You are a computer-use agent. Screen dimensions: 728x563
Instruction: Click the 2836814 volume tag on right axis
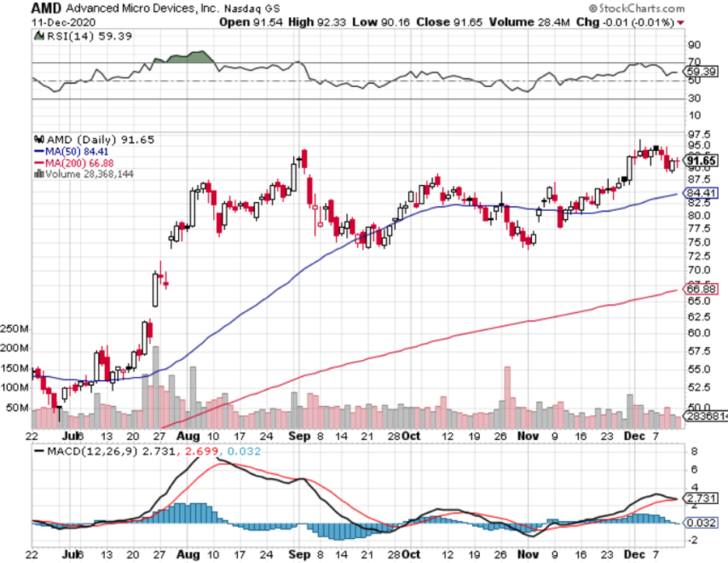pos(706,416)
